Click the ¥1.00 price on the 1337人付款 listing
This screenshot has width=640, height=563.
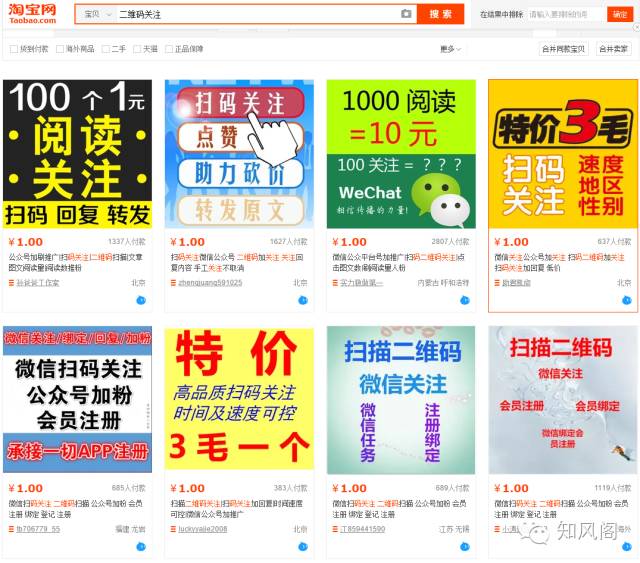26,242
